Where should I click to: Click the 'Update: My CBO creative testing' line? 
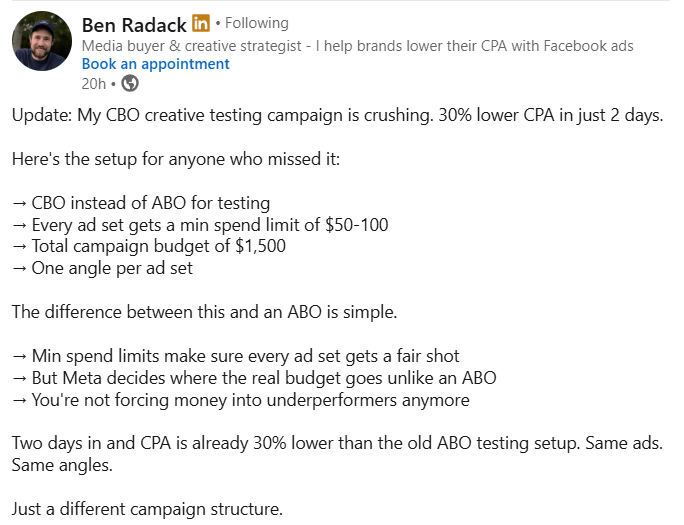point(337,115)
